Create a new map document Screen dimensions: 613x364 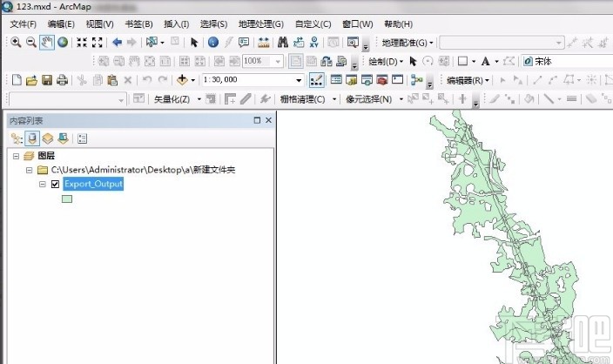[x=17, y=80]
